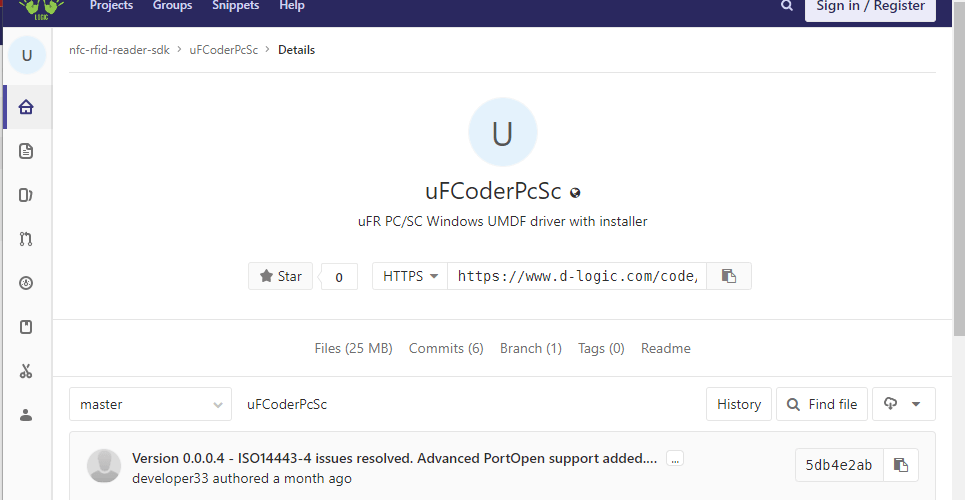Click the Star button
Viewport: 965px width, 500px height.
point(281,276)
